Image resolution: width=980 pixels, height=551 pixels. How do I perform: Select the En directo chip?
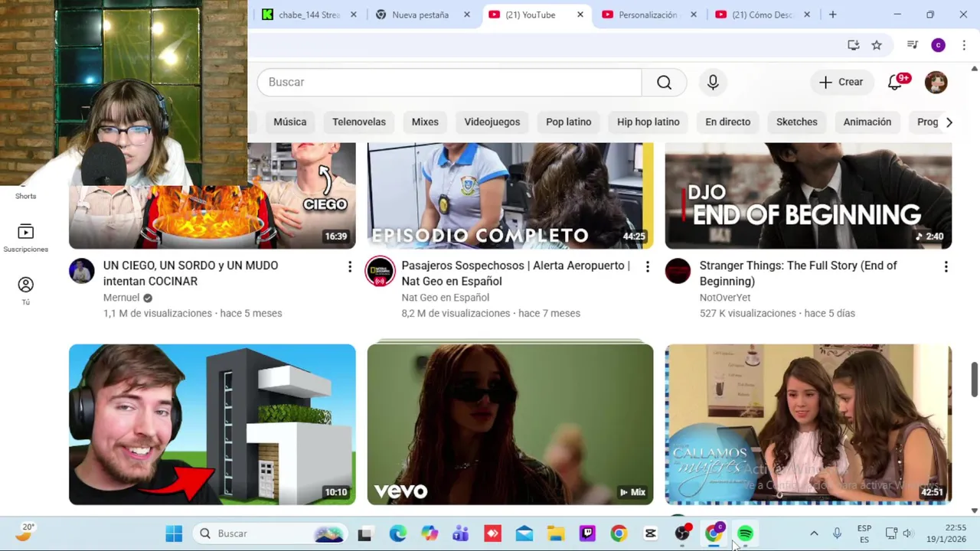pos(727,122)
